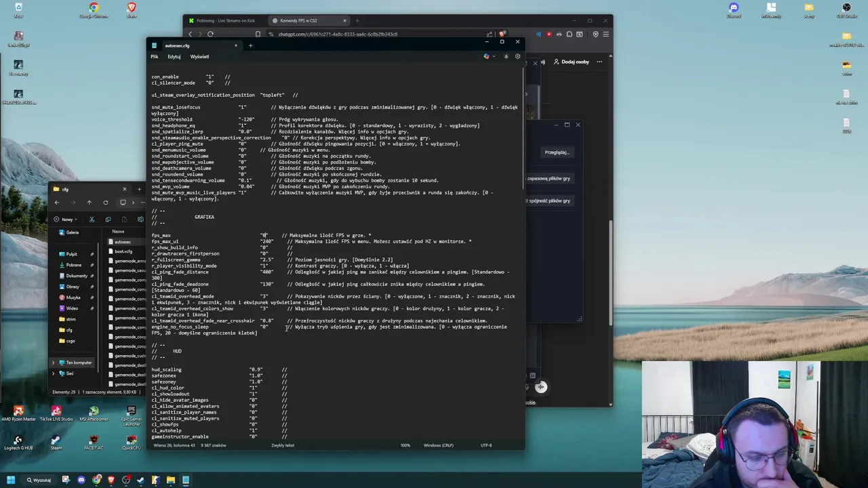Screen dimensions: 868x488
Task: Click the Wyszukaj taskbar search box
Action: 39,480
